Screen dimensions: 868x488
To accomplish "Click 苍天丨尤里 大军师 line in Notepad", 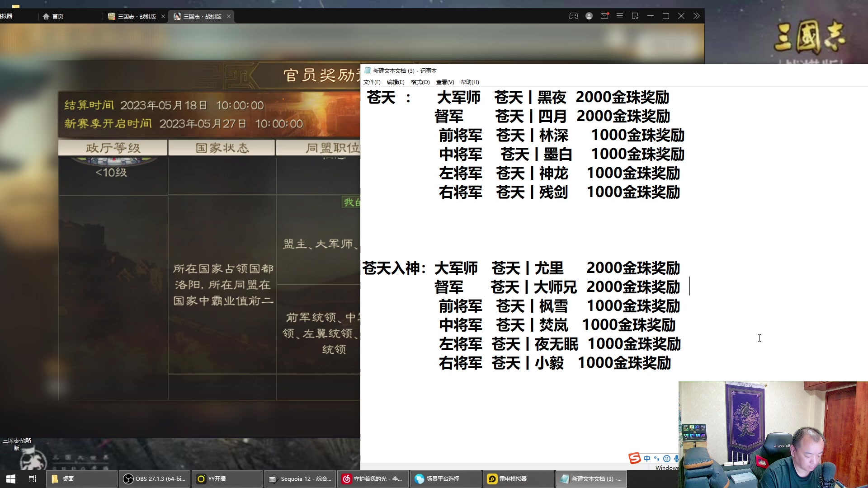I will [557, 268].
